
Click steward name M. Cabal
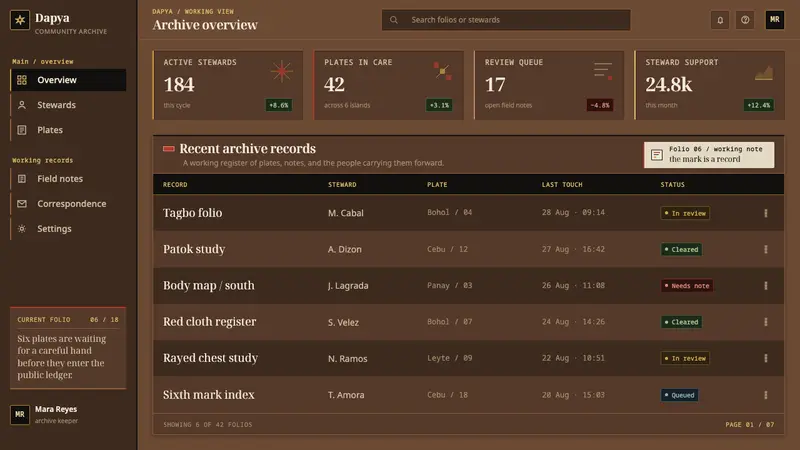[x=345, y=213]
